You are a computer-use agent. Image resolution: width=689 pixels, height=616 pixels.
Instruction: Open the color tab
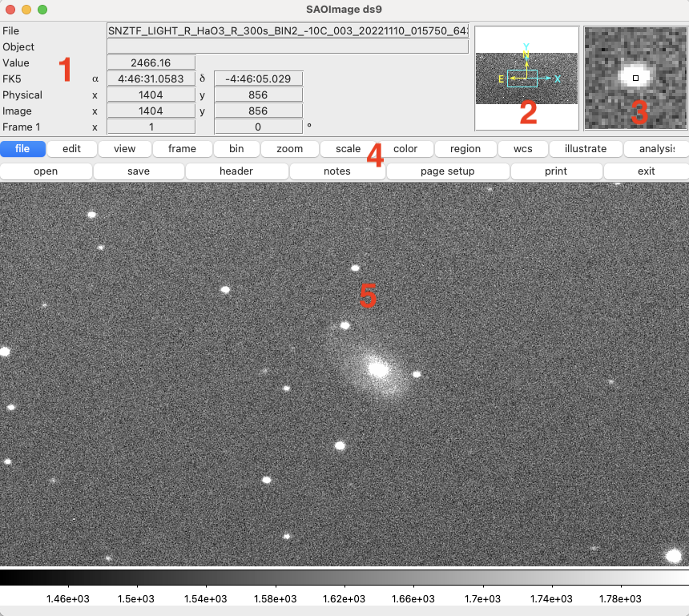tap(406, 149)
